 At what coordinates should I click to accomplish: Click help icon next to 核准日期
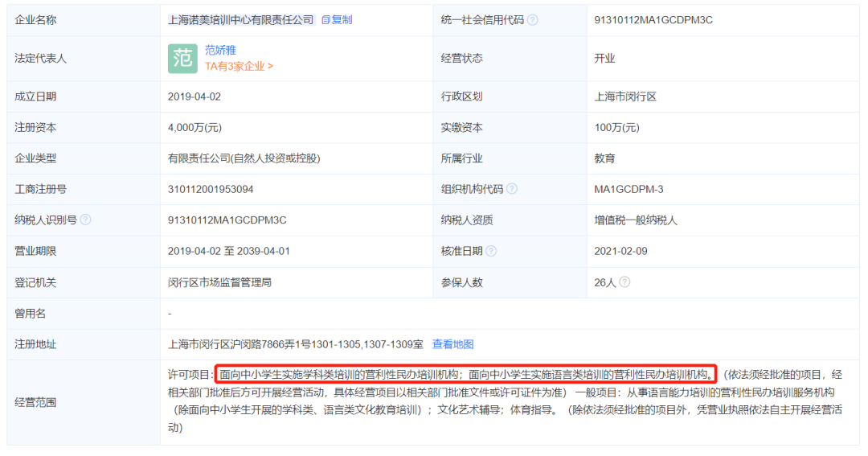click(x=491, y=251)
